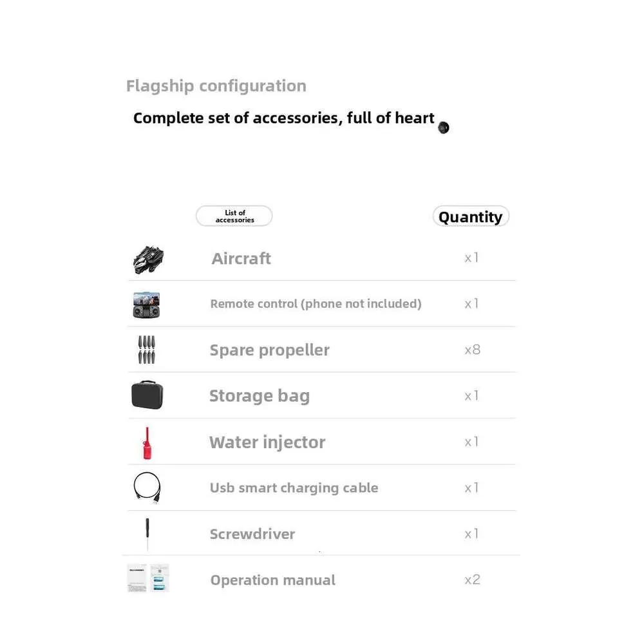Click the operation manual thumbnail
This screenshot has height=644, width=644.
[x=148, y=578]
